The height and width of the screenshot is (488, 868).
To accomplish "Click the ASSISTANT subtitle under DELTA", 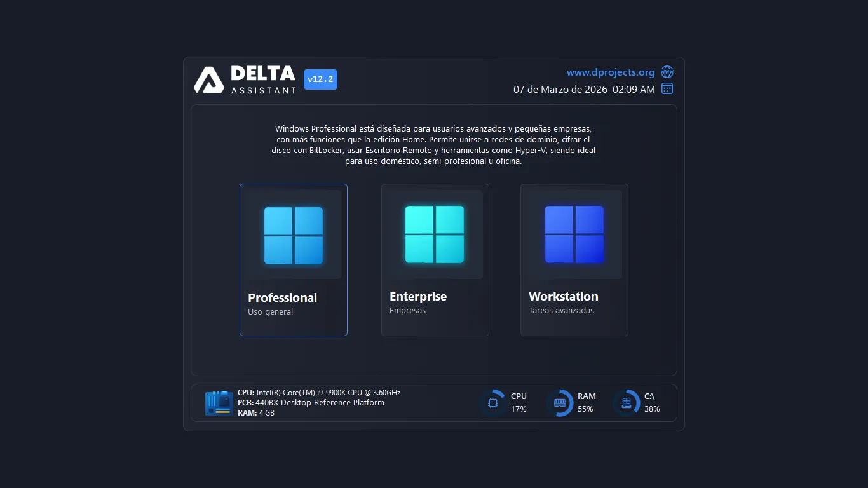I will click(x=264, y=90).
